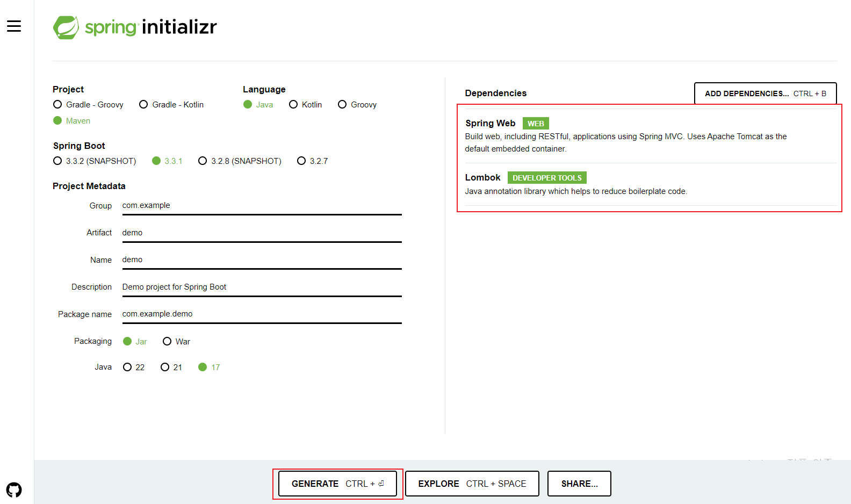Open the hamburger menu
The height and width of the screenshot is (504, 851).
[x=14, y=26]
